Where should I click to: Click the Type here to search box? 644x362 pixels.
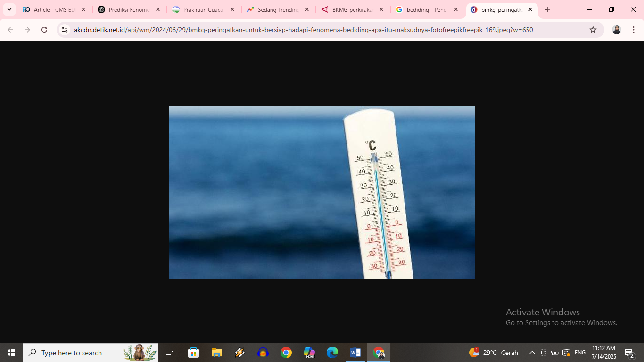click(x=91, y=353)
